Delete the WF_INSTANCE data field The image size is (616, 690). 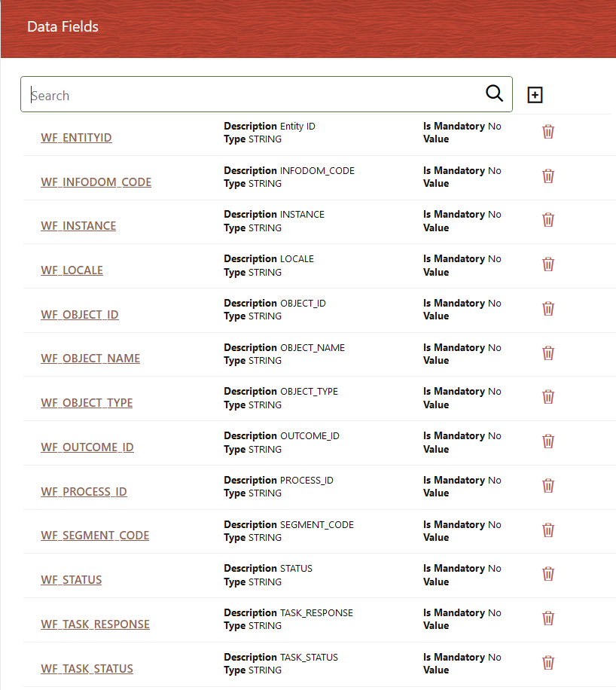click(x=547, y=220)
